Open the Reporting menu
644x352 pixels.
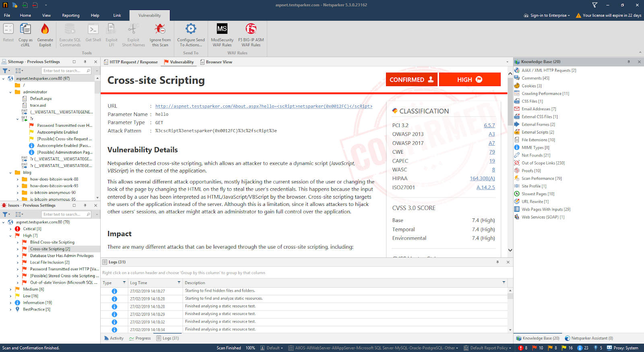click(x=70, y=15)
